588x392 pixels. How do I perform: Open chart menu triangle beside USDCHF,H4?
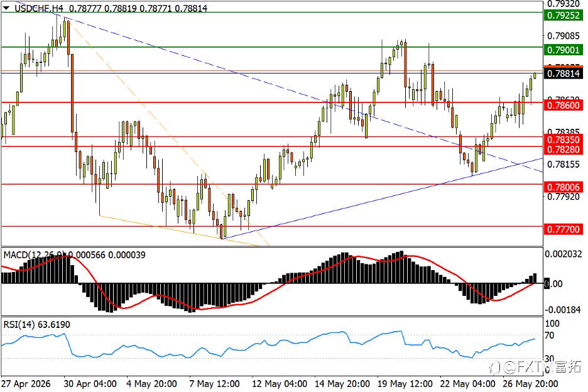6,8
